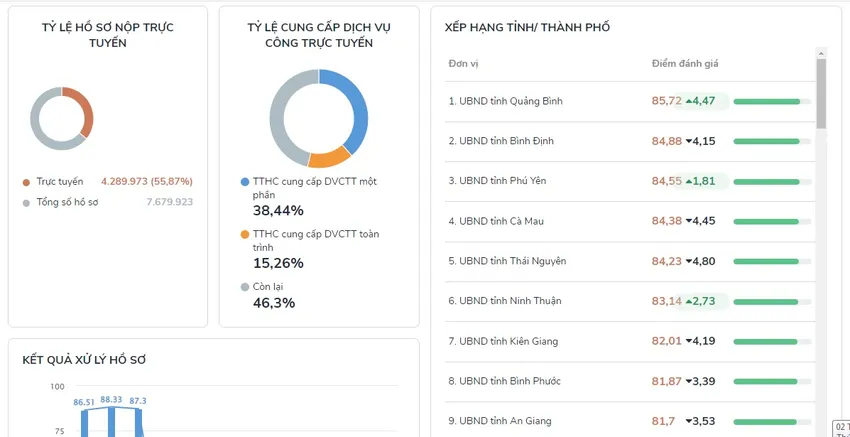
Task: Click the green up arrow for Quảng Bình
Action: pyautogui.click(x=689, y=101)
